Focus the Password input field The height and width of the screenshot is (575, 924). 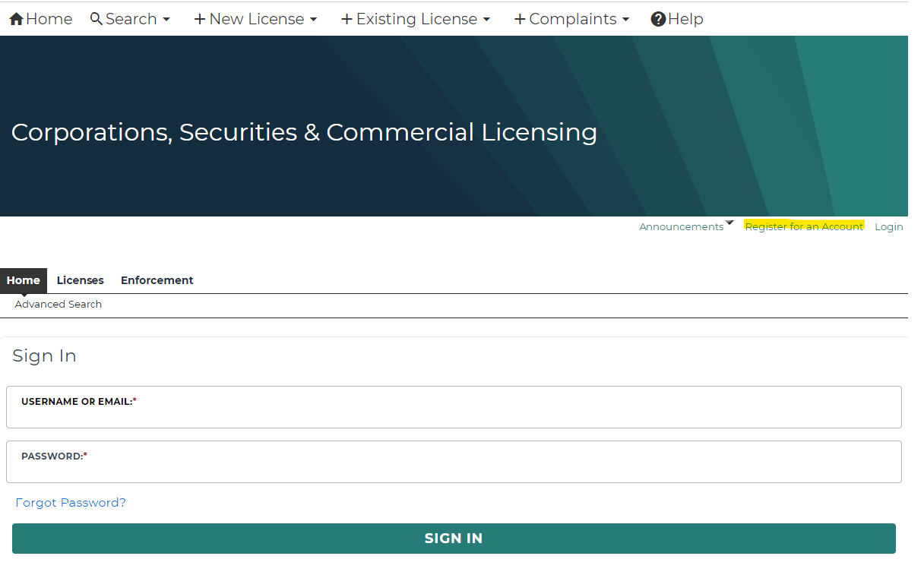click(454, 462)
